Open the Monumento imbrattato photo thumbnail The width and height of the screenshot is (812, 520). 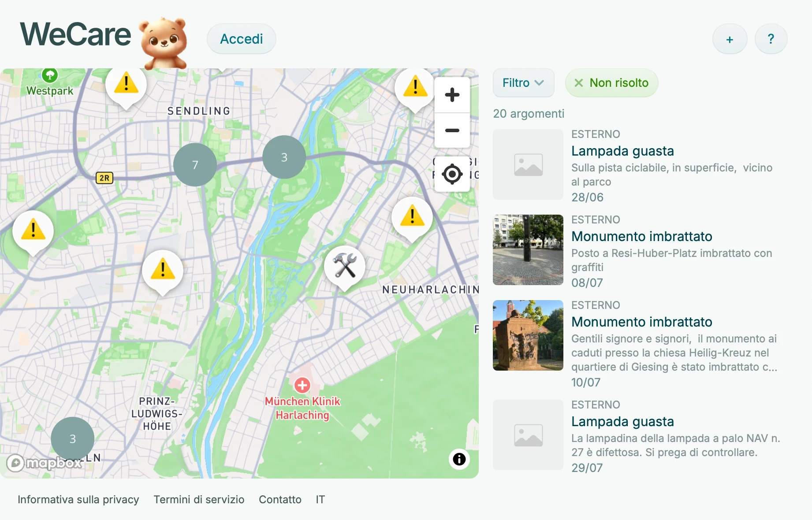[527, 249]
